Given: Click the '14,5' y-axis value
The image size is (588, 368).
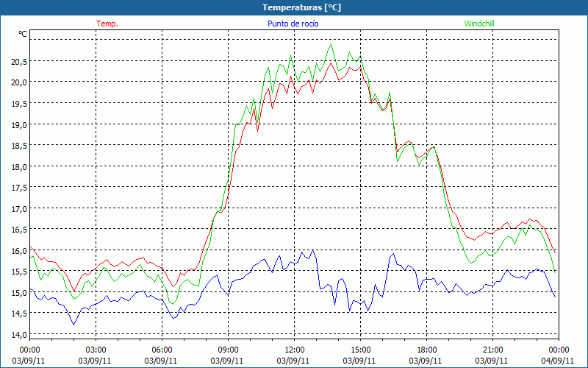Looking at the screenshot, I should coord(19,314).
